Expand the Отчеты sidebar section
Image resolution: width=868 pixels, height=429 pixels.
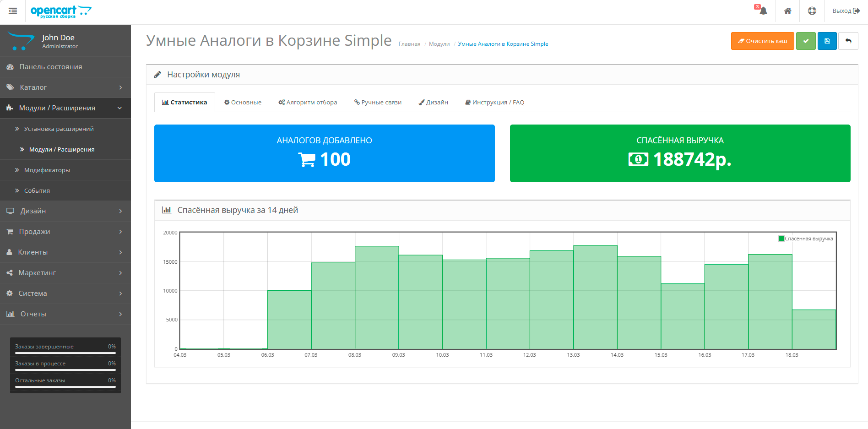point(65,314)
